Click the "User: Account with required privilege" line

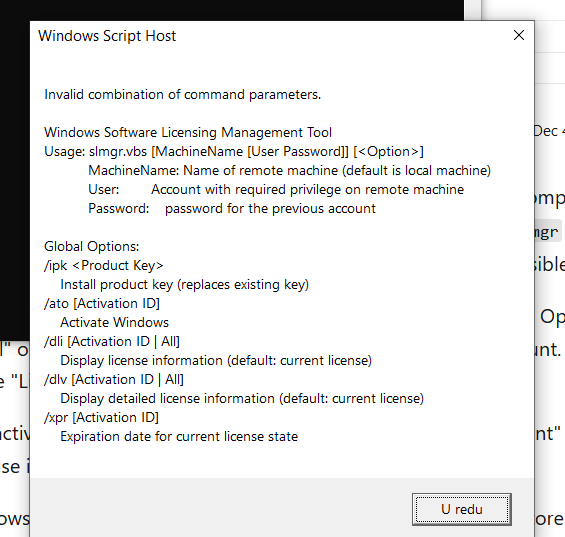click(276, 190)
